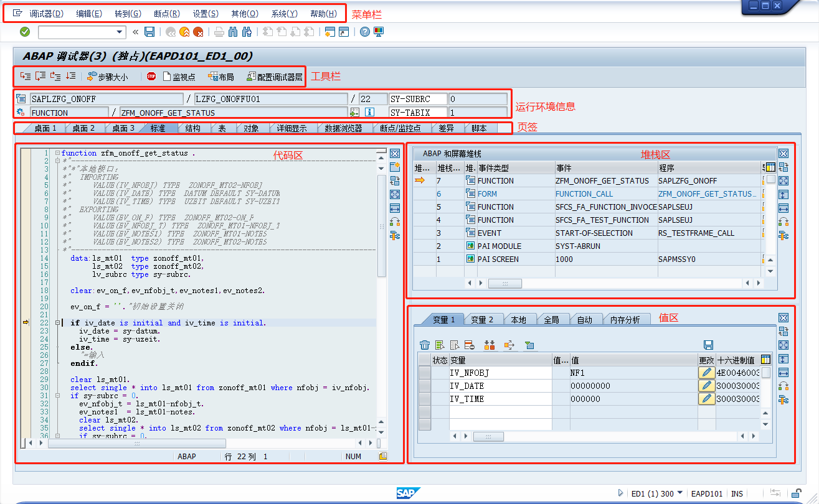Click the code area vertical scrollbar down arrow
The image size is (819, 504).
coord(381,431)
